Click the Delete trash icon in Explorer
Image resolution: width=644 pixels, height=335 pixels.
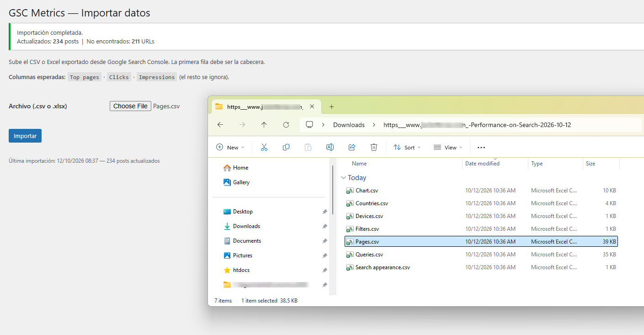[374, 147]
